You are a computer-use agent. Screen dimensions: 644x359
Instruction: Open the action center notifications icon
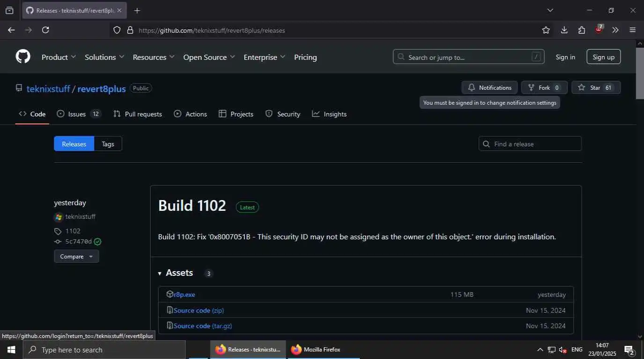click(629, 350)
